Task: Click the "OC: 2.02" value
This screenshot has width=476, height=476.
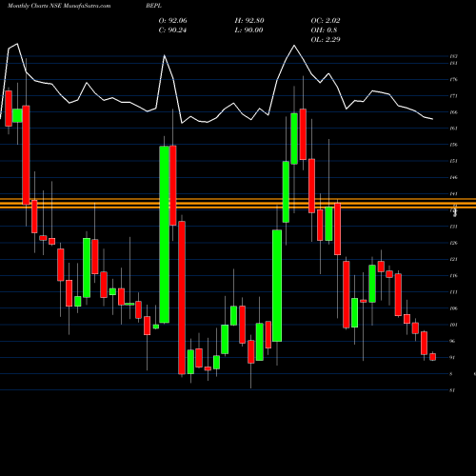Action: point(326,21)
